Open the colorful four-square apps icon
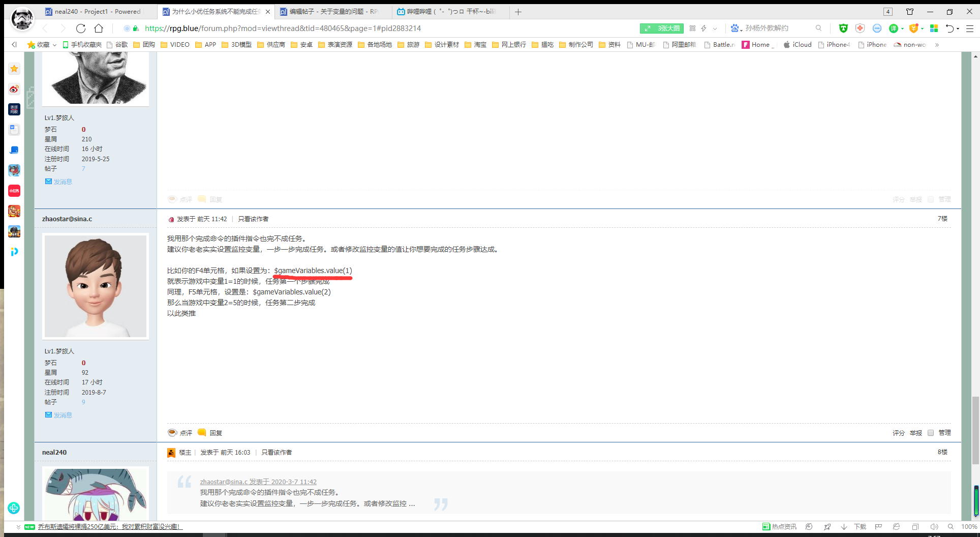This screenshot has width=980, height=537. pyautogui.click(x=934, y=28)
